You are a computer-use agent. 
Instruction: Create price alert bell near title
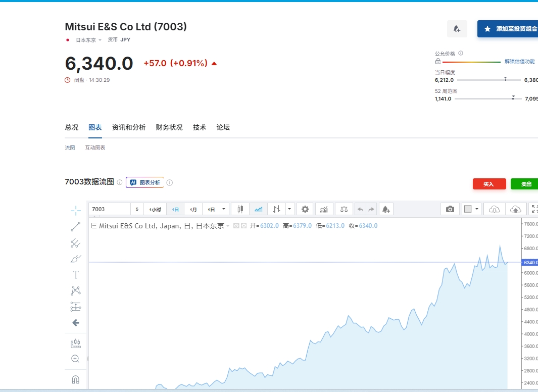(x=457, y=29)
